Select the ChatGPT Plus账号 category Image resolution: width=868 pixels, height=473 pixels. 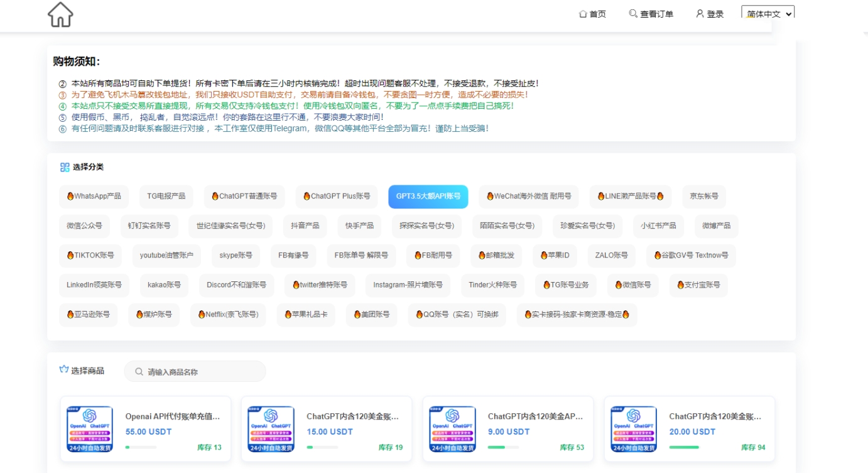(x=337, y=197)
